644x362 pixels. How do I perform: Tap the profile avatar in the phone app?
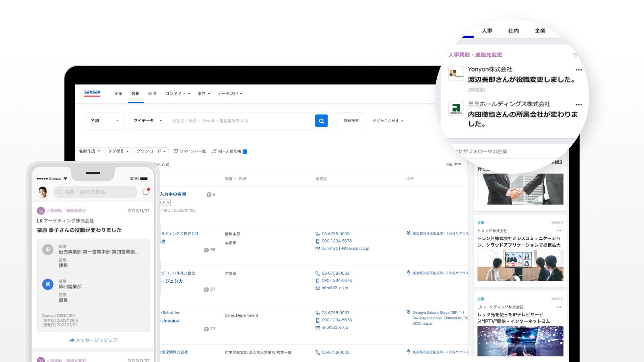43,192
